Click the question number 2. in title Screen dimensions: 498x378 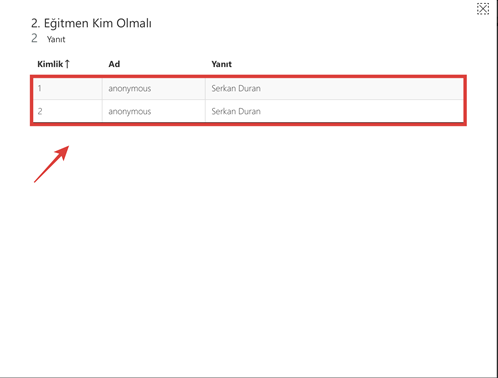[36, 23]
